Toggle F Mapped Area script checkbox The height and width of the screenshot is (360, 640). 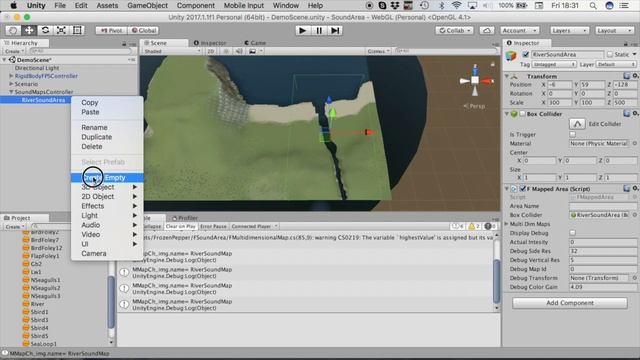tap(522, 189)
